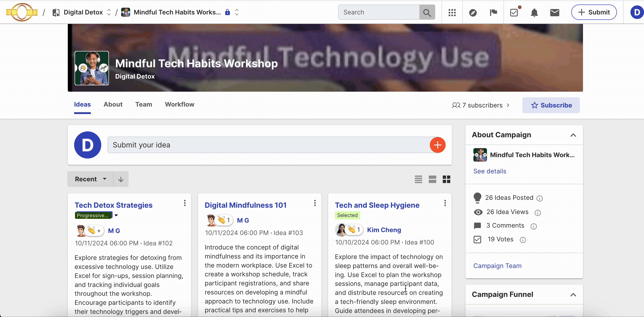The width and height of the screenshot is (644, 317).
Task: Click the info icon beside 26 Idea Views
Action: coord(538,213)
